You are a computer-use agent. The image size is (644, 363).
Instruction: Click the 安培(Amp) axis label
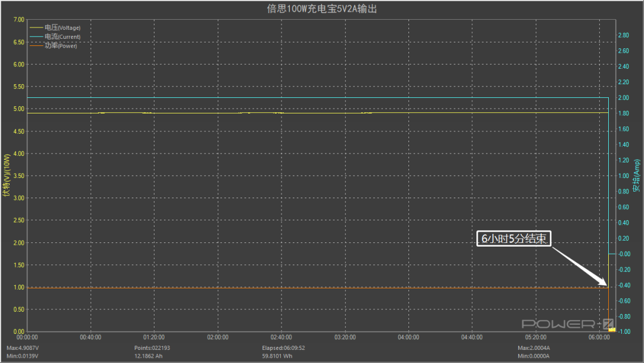coord(636,176)
